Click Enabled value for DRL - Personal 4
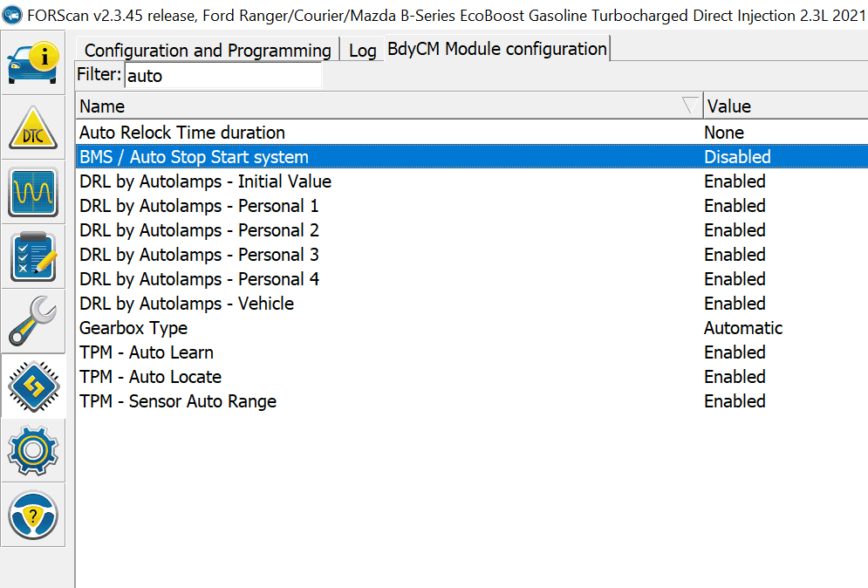This screenshot has height=588, width=868. [735, 278]
